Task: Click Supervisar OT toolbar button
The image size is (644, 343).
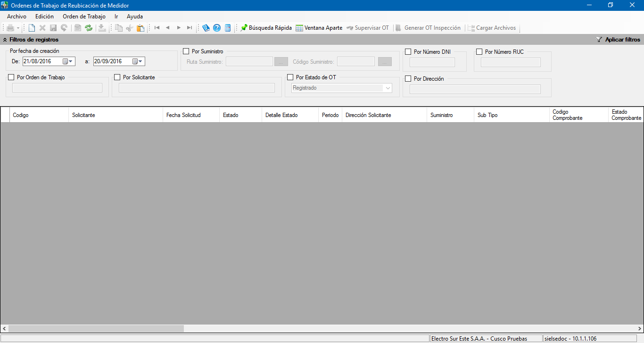Action: click(368, 28)
